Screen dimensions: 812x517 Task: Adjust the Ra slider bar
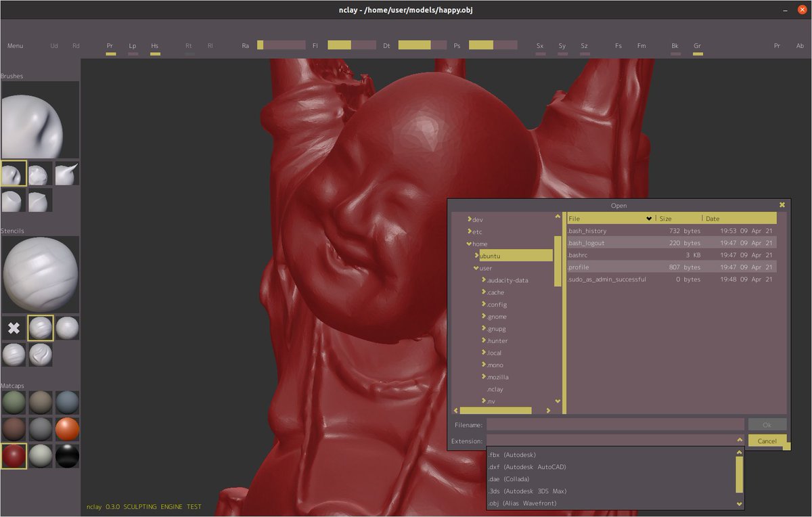(281, 45)
